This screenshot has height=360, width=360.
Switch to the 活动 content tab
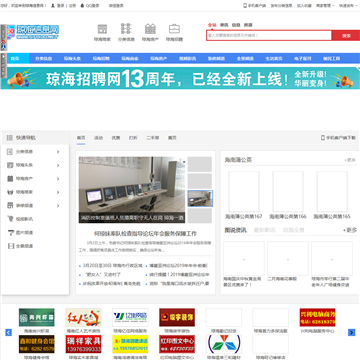click(x=98, y=138)
